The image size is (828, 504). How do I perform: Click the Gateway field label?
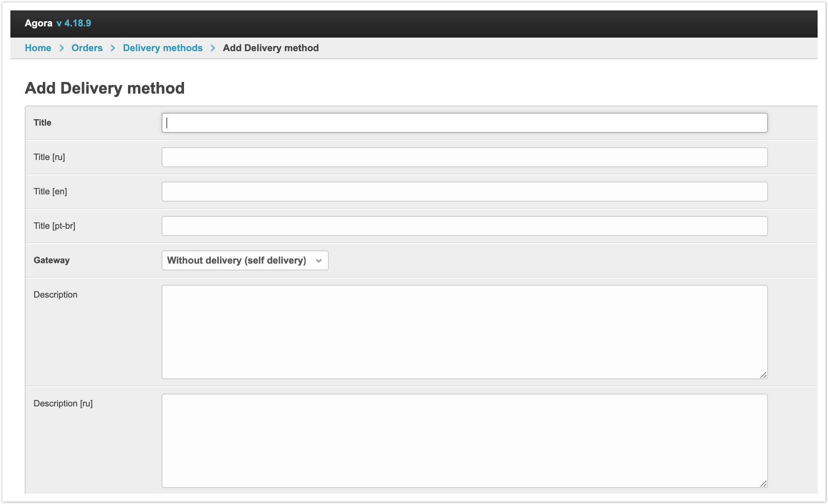(52, 260)
